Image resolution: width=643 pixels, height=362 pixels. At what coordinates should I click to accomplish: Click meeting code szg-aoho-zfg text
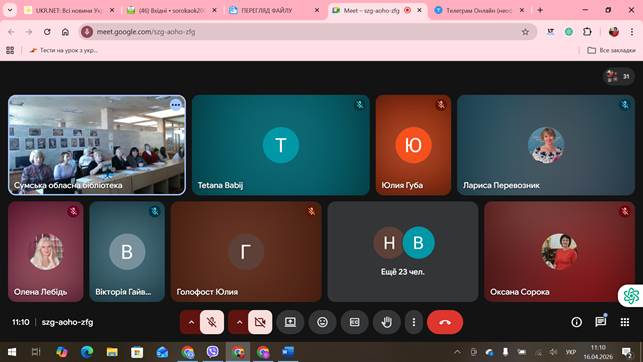point(67,322)
